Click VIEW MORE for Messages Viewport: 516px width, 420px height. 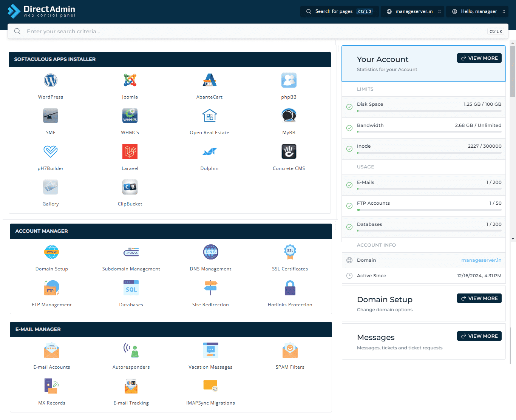point(479,336)
